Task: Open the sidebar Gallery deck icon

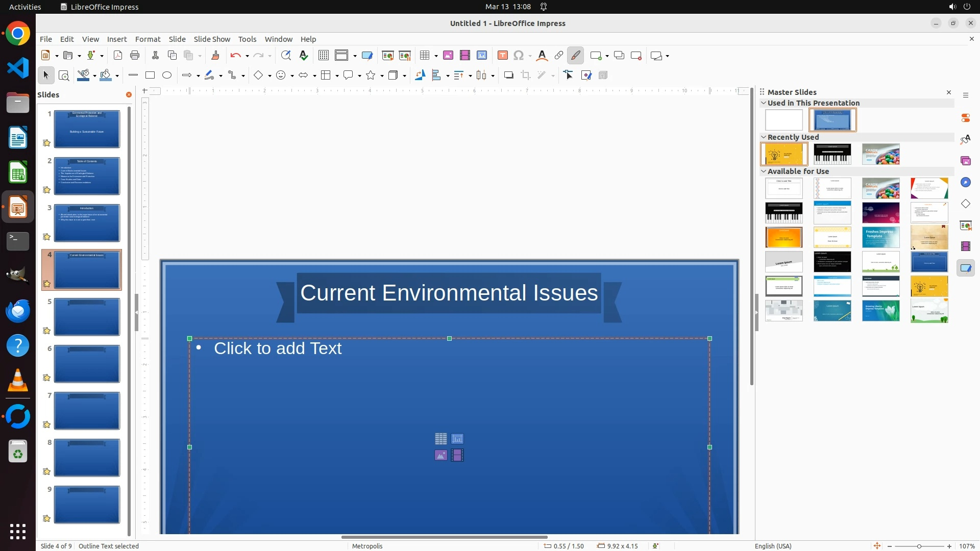Action: pyautogui.click(x=966, y=161)
